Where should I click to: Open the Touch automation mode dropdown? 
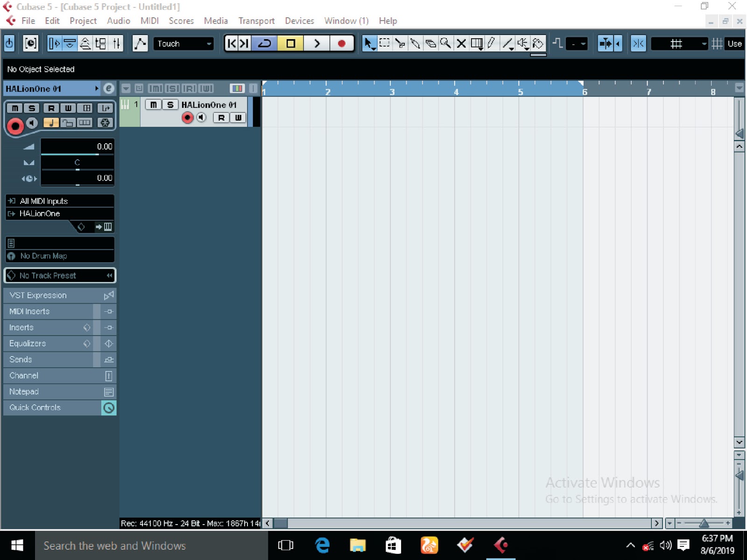pos(184,43)
